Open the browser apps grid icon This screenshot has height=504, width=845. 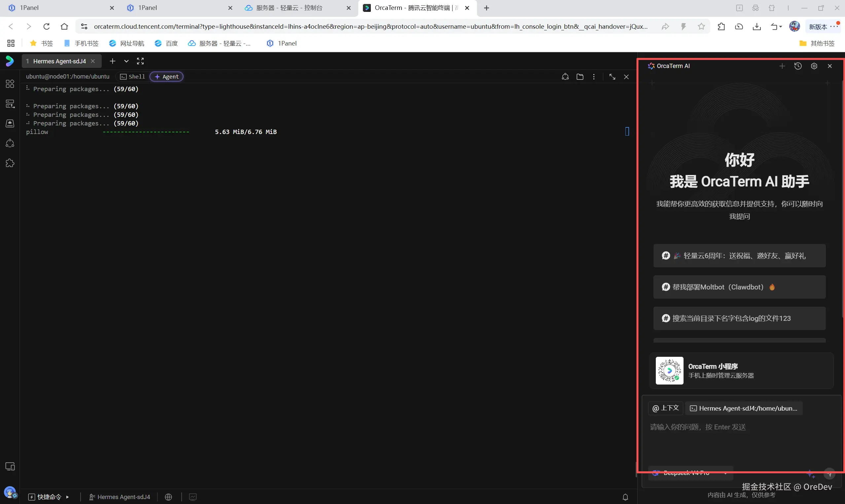click(x=11, y=43)
